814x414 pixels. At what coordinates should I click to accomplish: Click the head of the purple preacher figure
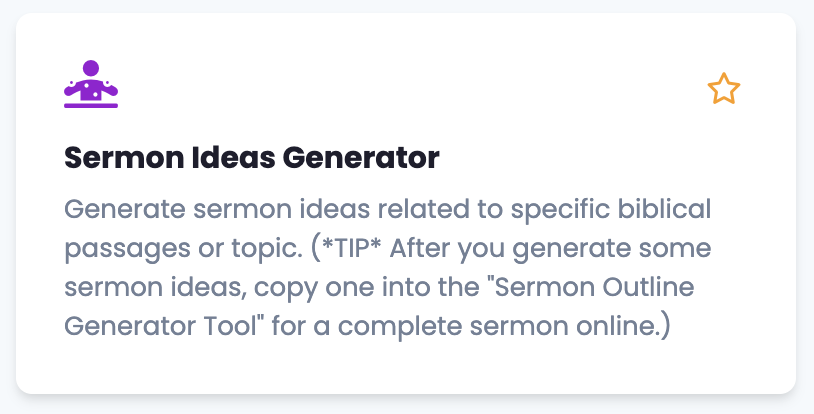click(x=91, y=68)
